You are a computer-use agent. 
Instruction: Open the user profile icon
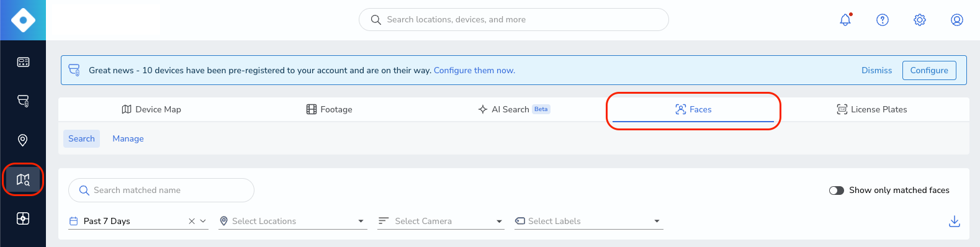(957, 20)
